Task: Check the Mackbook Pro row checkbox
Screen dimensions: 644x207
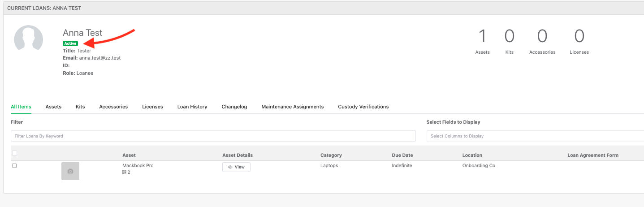Action: click(x=14, y=166)
